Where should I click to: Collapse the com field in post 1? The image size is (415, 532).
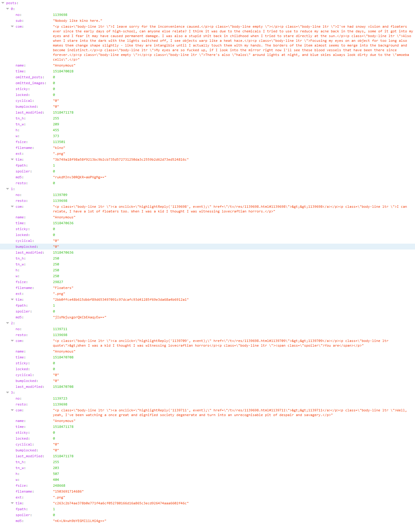(x=12, y=207)
